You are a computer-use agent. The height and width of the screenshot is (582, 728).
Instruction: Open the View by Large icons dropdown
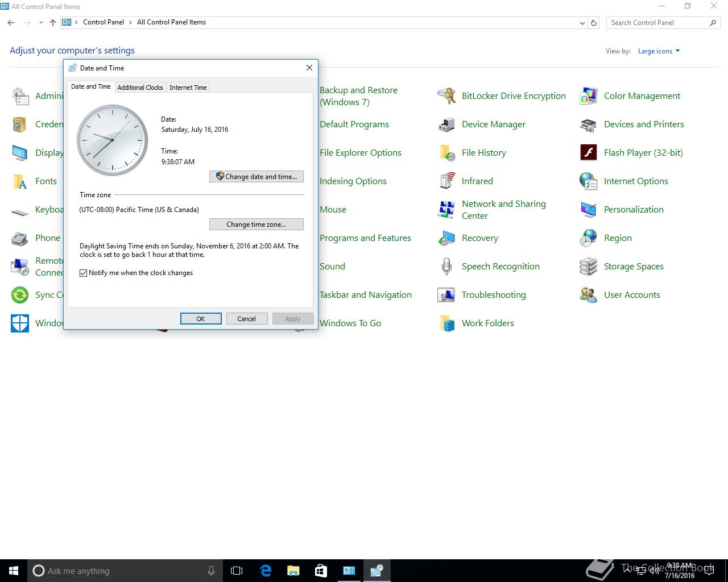coord(659,51)
